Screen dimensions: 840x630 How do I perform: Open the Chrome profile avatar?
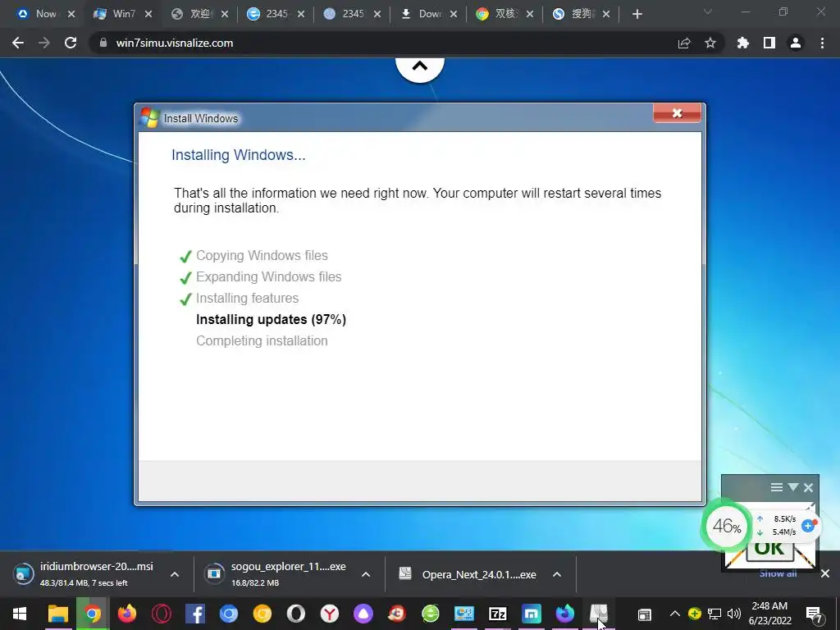pyautogui.click(x=796, y=43)
